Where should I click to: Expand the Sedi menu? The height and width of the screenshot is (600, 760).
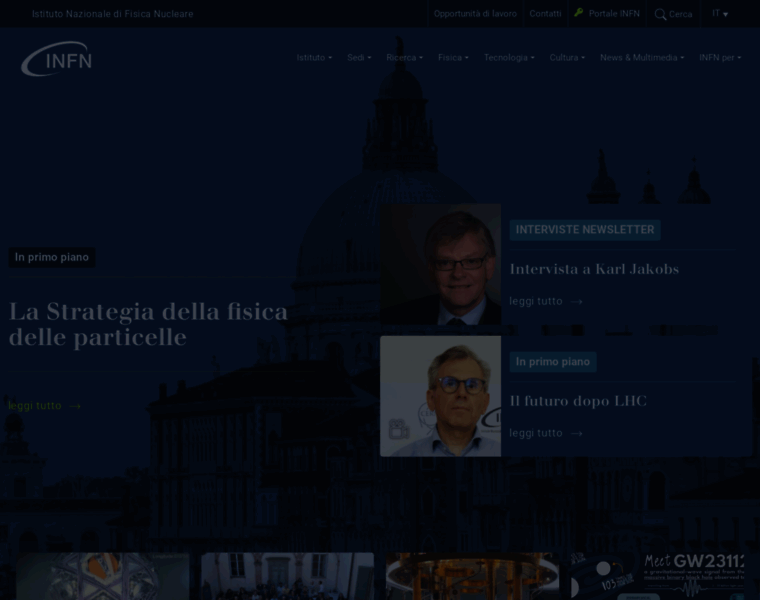point(359,58)
